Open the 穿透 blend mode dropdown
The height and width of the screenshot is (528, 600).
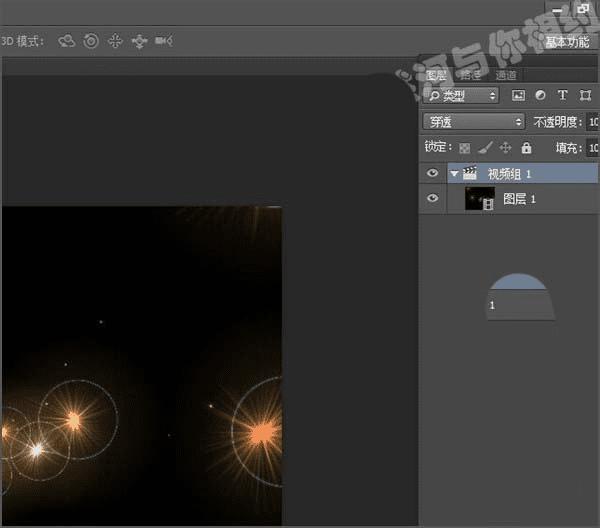[x=474, y=121]
